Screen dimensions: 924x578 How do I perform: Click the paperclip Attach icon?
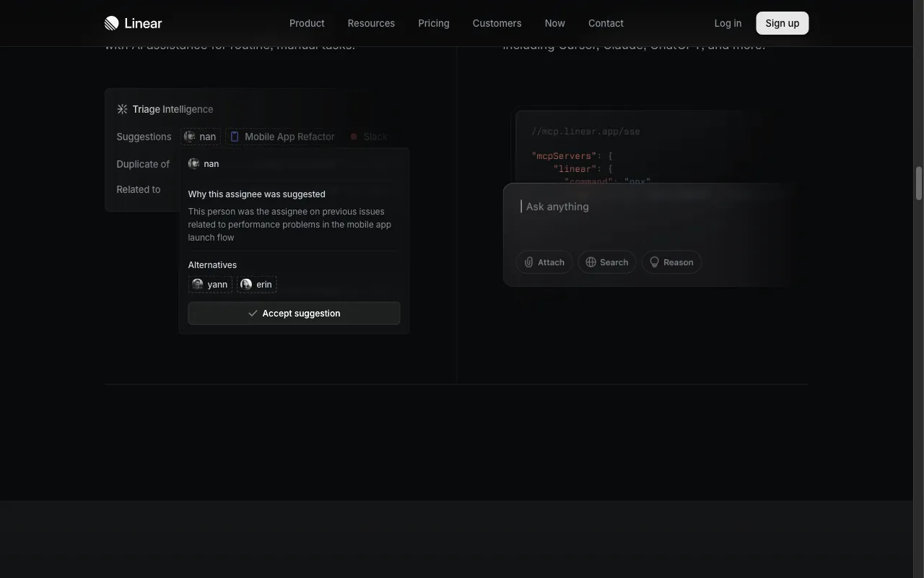click(528, 262)
